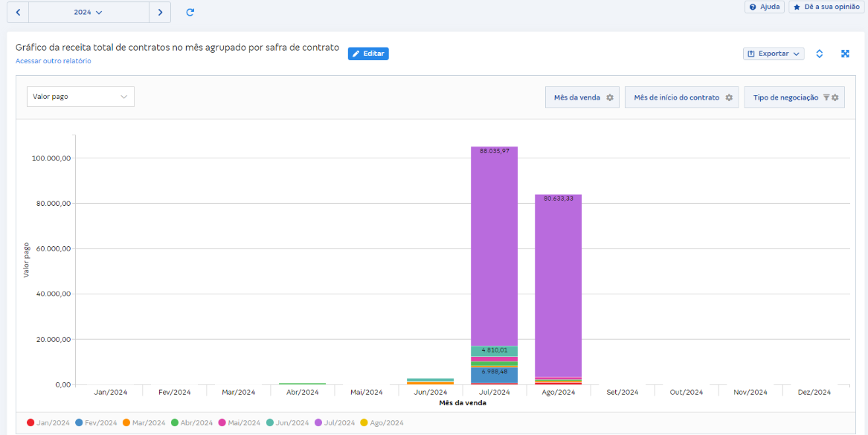
Task: Click the purple Ago/2024 bar segment
Action: point(558,283)
